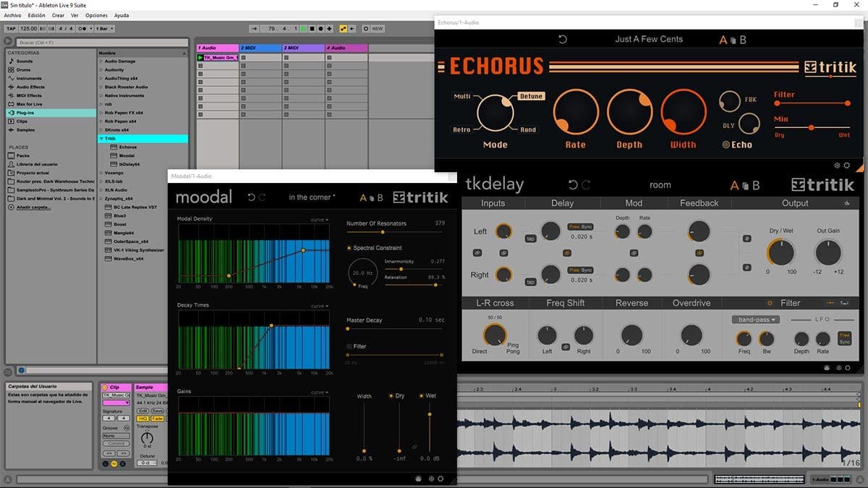
Task: Click the Moodal redo arrow
Action: (262, 197)
